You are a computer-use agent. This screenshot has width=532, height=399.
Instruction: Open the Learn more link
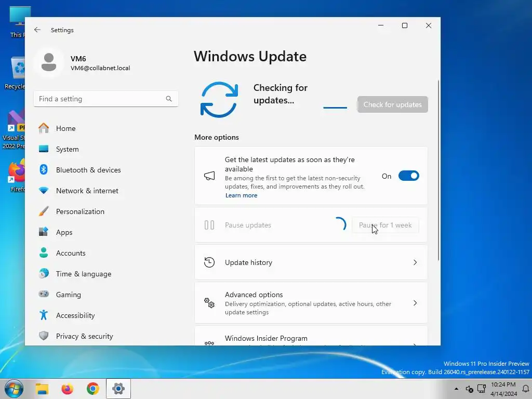pos(241,195)
